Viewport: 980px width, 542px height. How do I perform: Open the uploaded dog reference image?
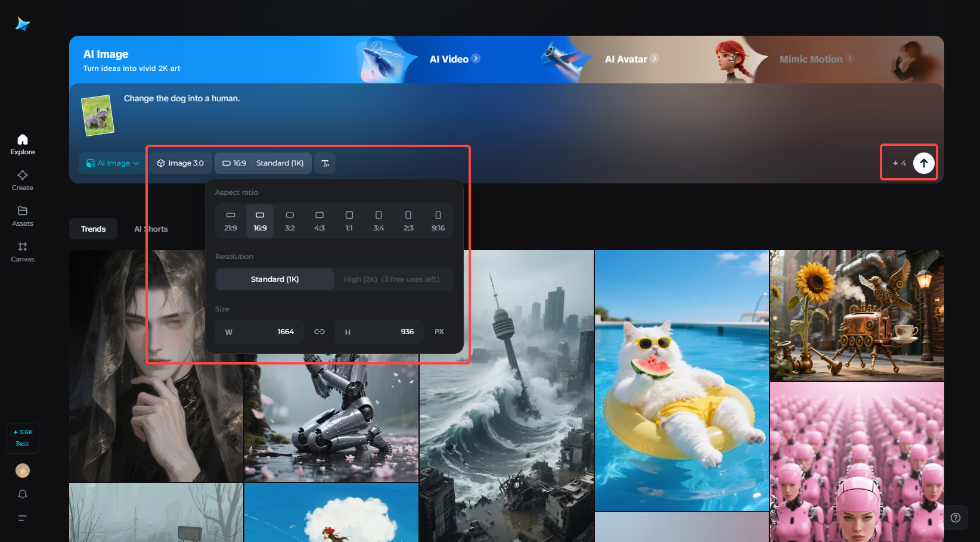98,115
